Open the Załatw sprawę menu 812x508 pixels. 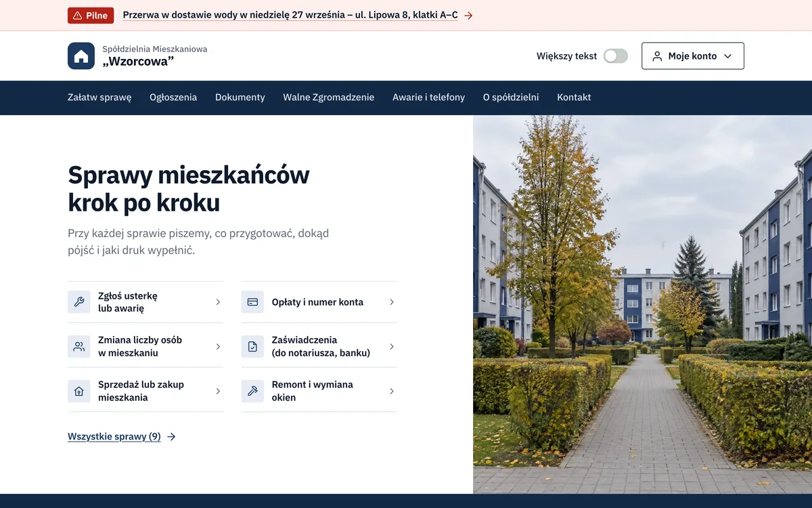[99, 98]
